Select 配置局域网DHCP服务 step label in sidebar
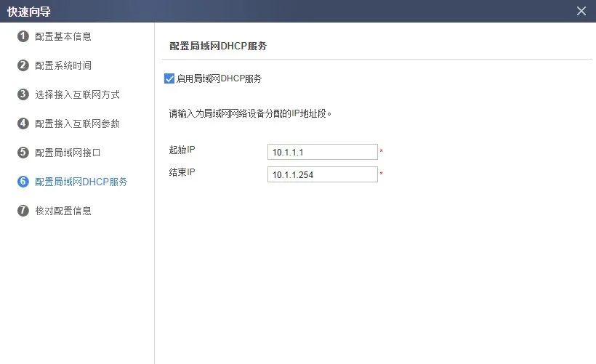 pyautogui.click(x=81, y=182)
